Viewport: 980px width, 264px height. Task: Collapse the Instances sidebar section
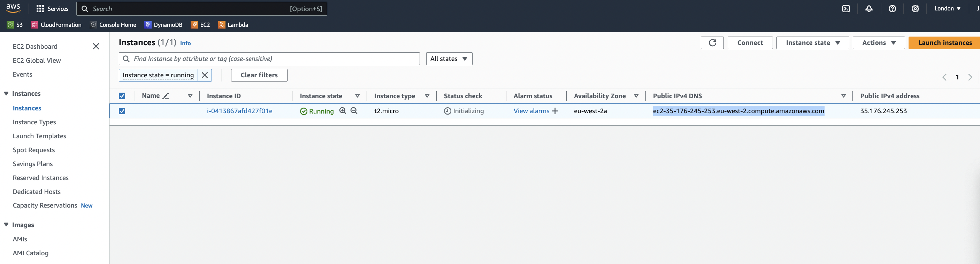6,94
